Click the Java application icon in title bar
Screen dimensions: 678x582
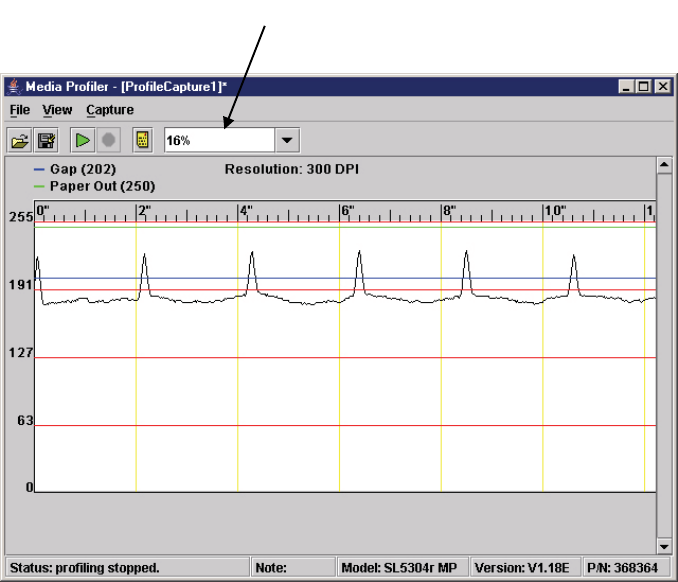[x=13, y=87]
